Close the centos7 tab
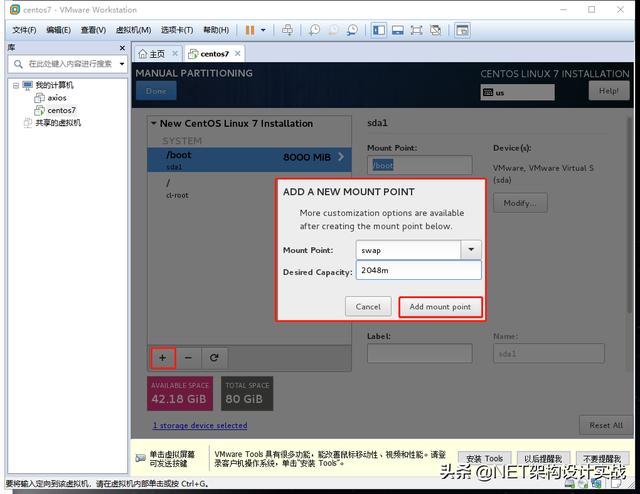This screenshot has width=640, height=494. [238, 53]
